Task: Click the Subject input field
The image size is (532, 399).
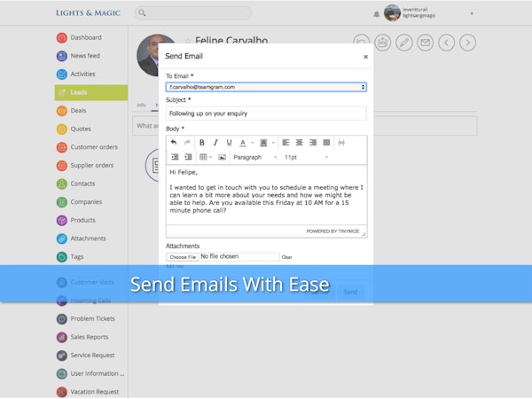Action: coord(266,113)
